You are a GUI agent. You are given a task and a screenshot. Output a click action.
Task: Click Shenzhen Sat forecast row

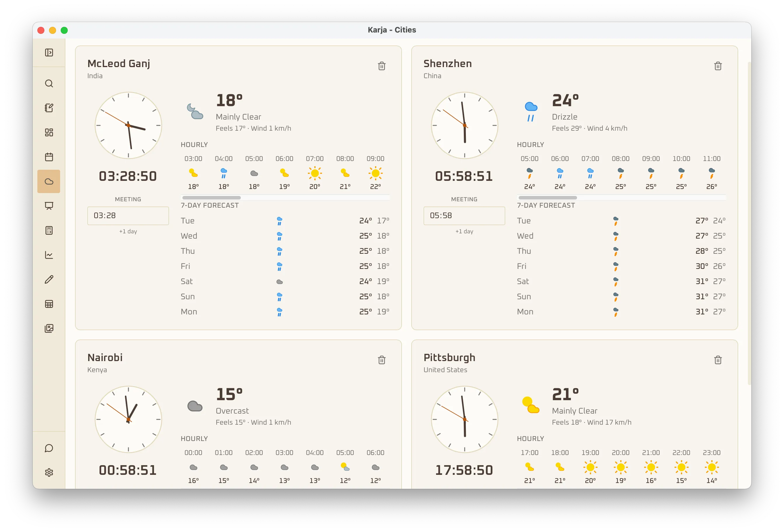pyautogui.click(x=621, y=281)
